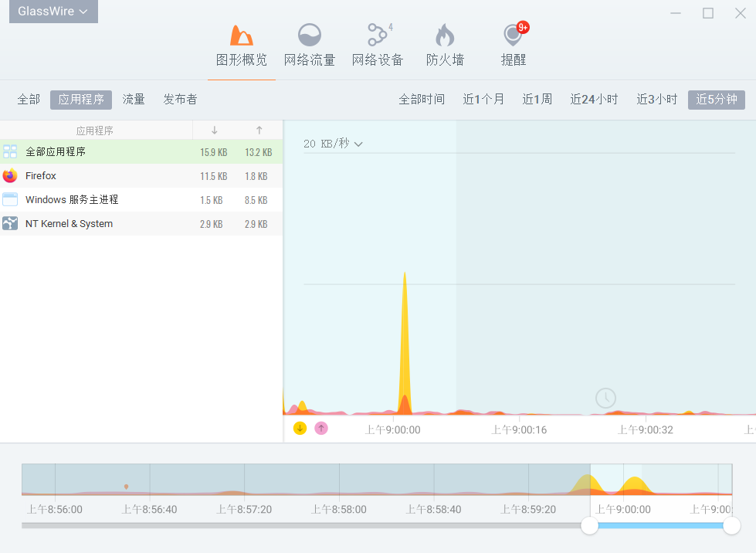This screenshot has height=553, width=756.
Task: Sort by download column arrow
Action: tap(215, 131)
